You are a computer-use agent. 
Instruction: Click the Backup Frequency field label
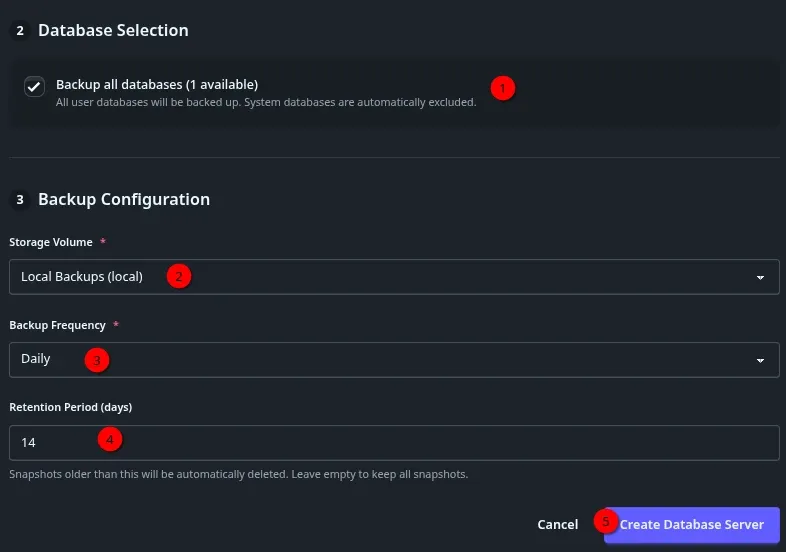point(57,325)
